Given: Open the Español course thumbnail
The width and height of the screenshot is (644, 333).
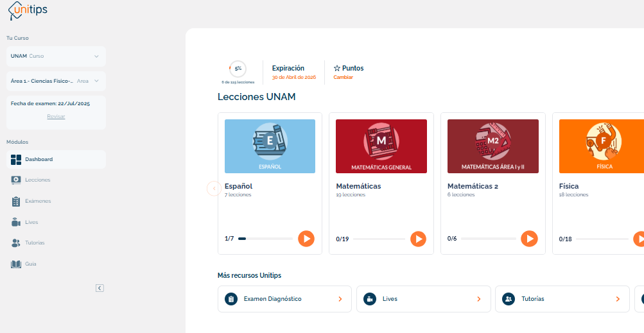Looking at the screenshot, I should point(270,146).
